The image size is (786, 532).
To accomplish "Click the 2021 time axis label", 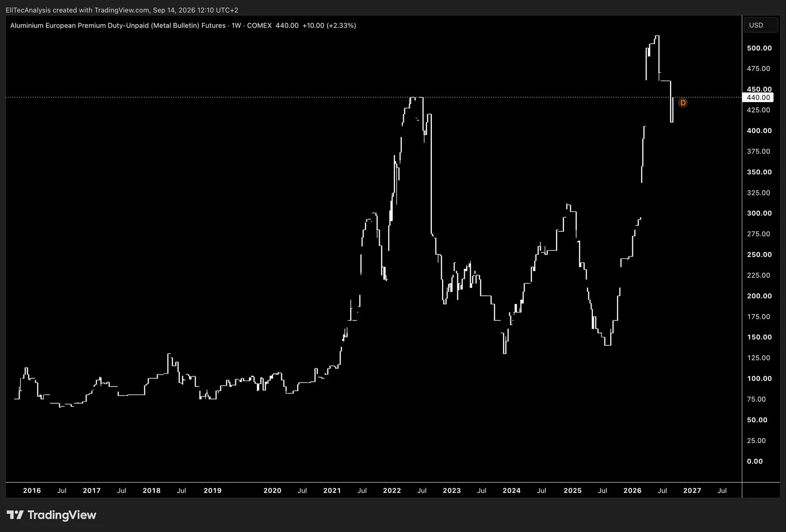I will [332, 490].
